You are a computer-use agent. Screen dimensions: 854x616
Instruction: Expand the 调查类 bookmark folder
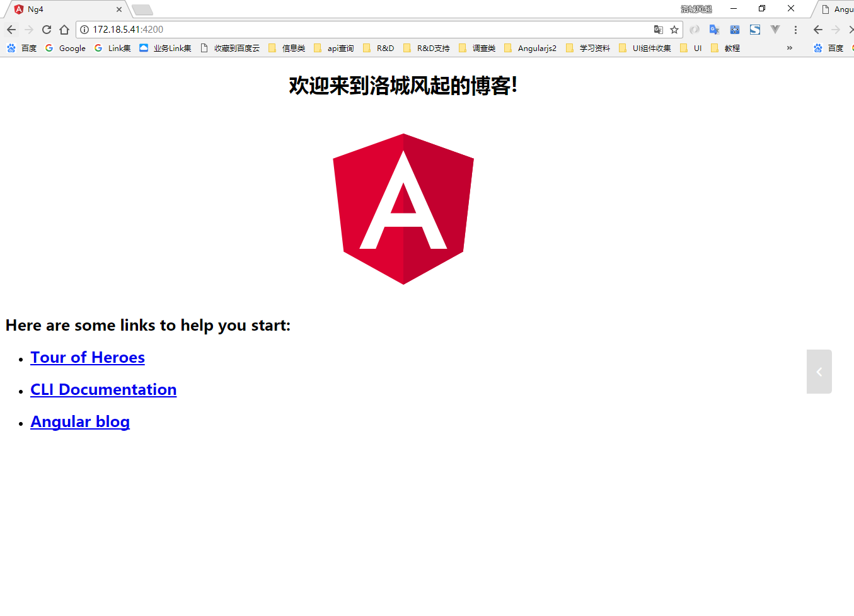477,48
